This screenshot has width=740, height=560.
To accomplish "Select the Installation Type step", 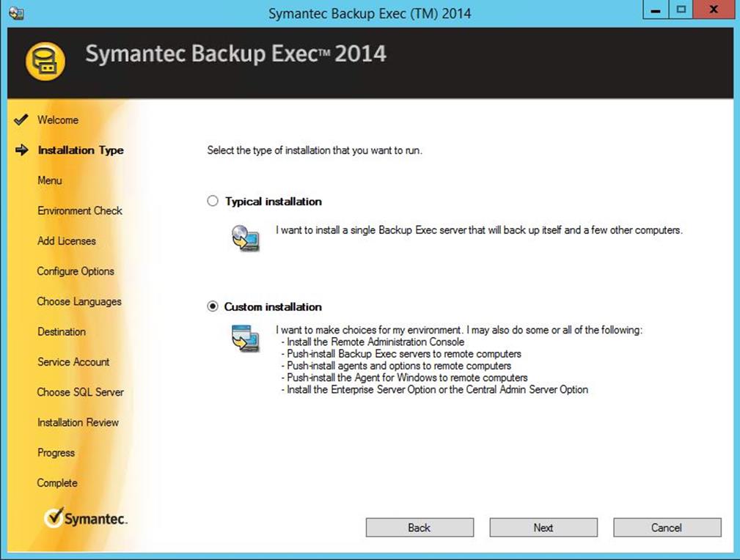I will click(81, 150).
